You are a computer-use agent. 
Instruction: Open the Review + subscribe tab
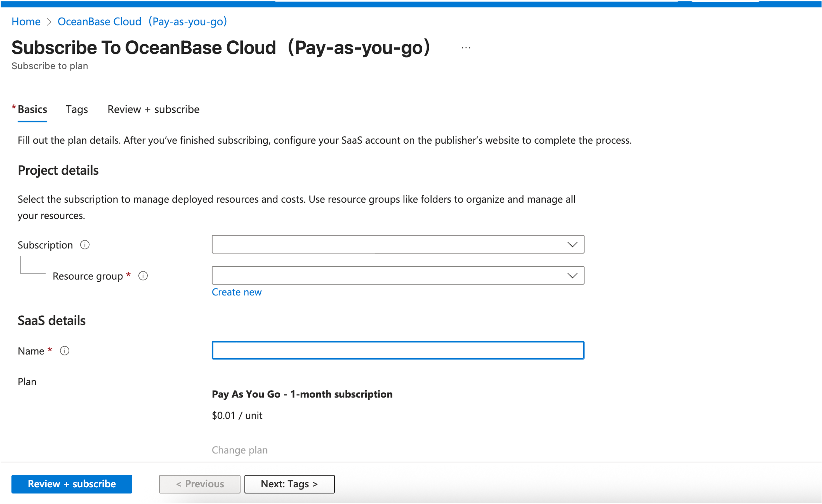pos(153,109)
